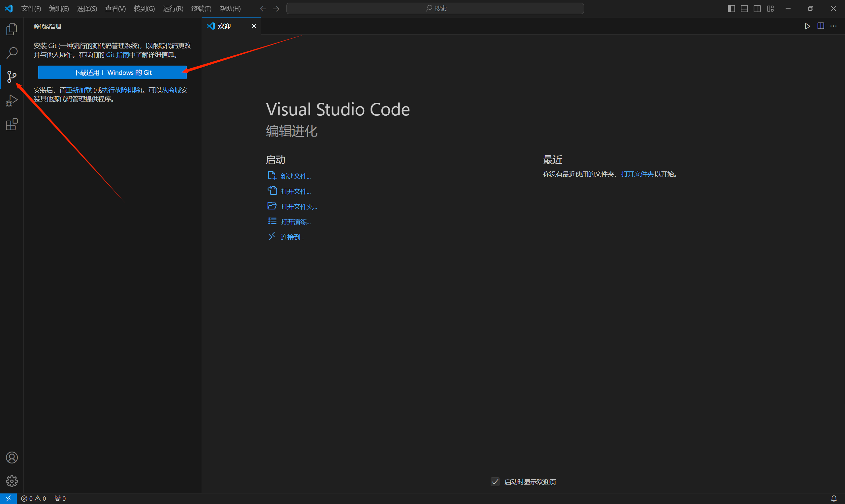Toggle primary side bar layout icon
Viewport: 845px width, 504px height.
[731, 9]
